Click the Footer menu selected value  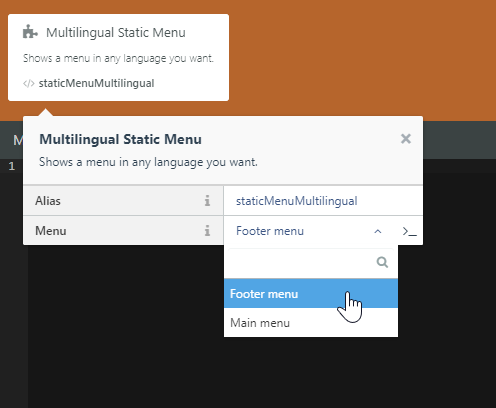tap(270, 231)
